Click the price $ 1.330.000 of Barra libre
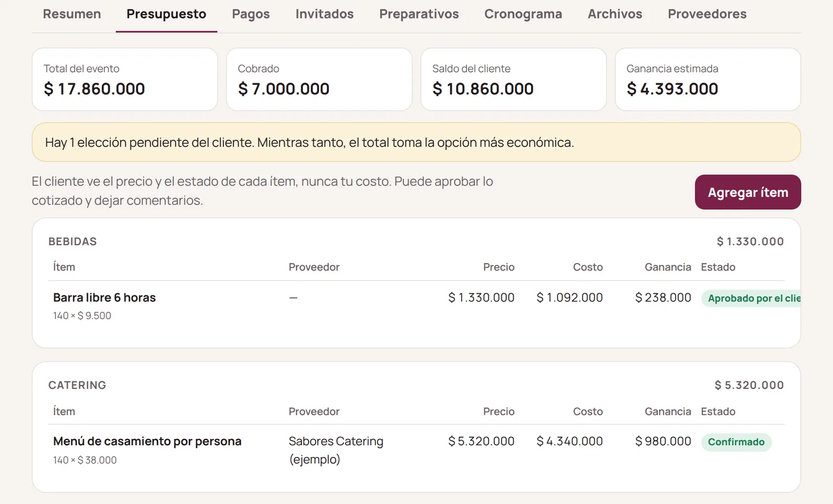833x504 pixels. (x=482, y=297)
